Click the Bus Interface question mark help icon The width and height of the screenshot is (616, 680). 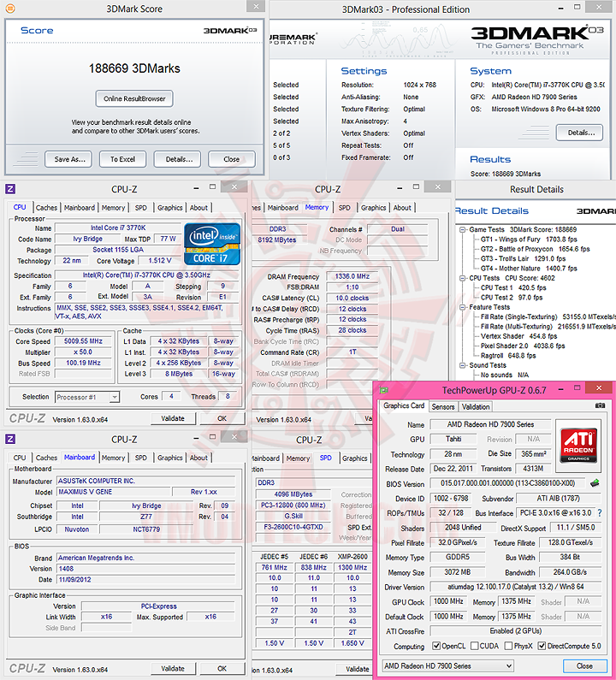[x=600, y=513]
